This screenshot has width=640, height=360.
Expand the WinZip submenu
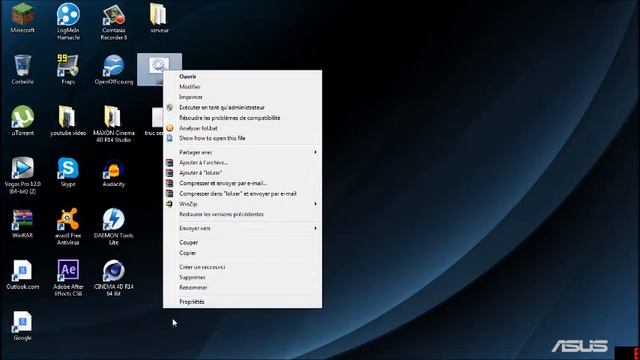coord(242,204)
